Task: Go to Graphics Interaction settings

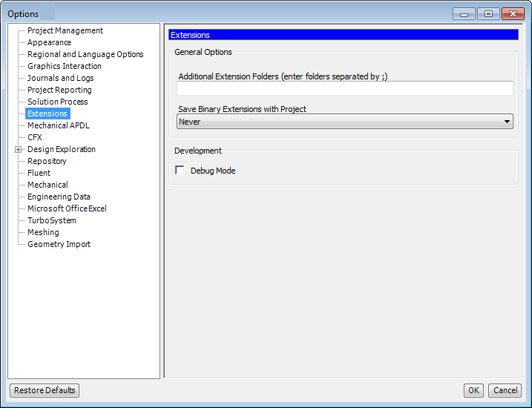Action: [65, 66]
